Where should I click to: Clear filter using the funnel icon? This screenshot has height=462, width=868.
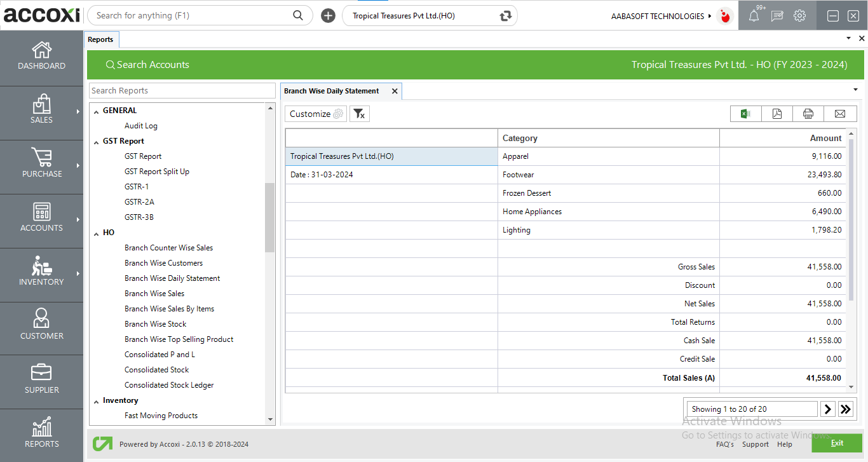click(x=359, y=114)
